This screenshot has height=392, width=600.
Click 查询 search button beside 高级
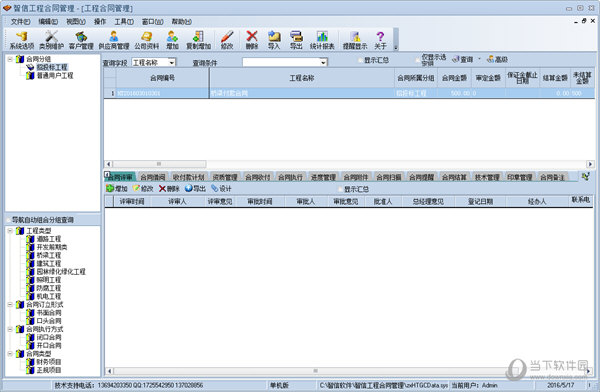[463, 59]
